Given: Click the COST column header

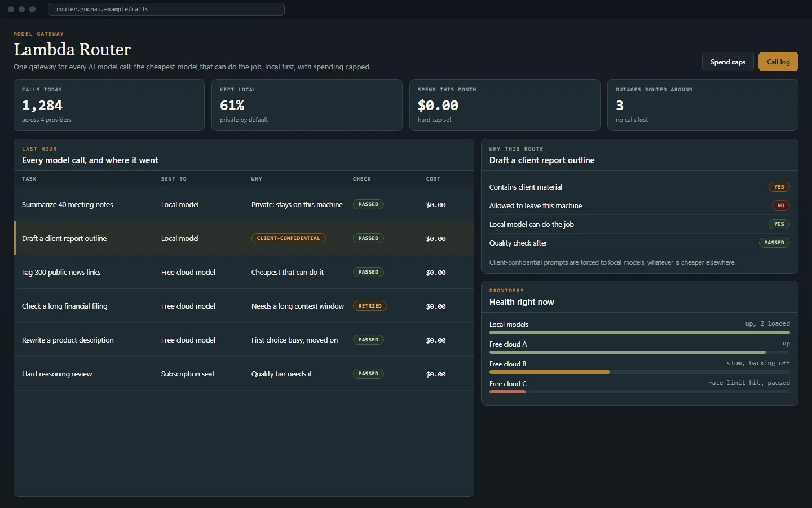Looking at the screenshot, I should click(x=433, y=179).
